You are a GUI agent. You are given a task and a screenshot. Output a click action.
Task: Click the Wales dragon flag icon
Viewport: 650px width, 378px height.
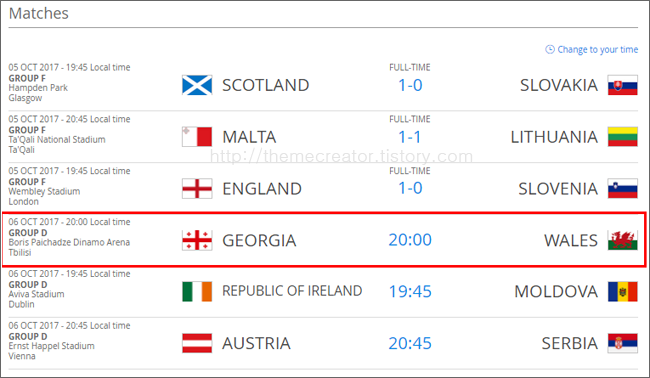click(623, 240)
